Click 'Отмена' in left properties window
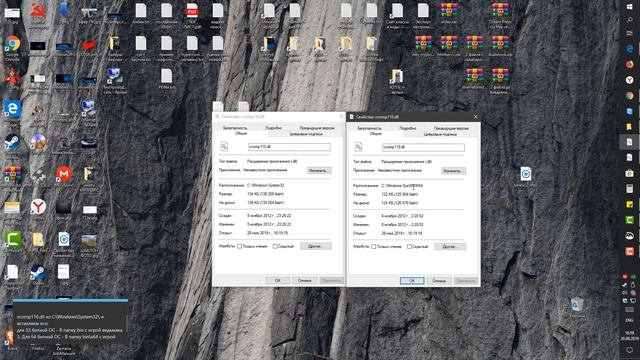Image resolution: width=640 pixels, height=360 pixels. coord(304,280)
